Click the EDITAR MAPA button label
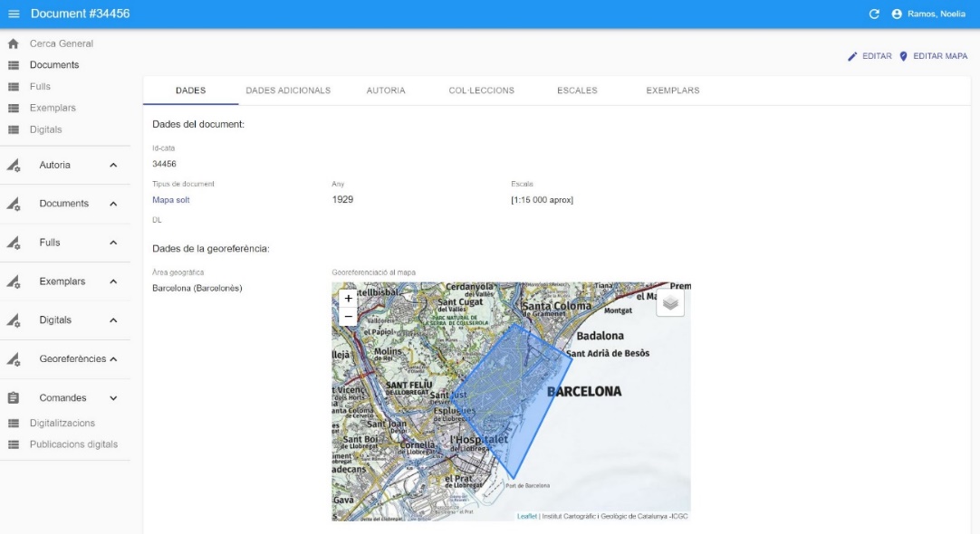 pos(940,56)
